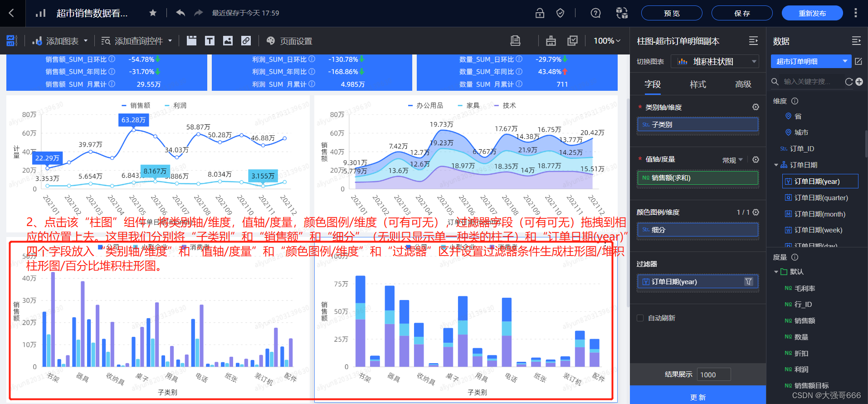Image resolution: width=868 pixels, height=404 pixels.
Task: Select the 子类别 field in category axis
Action: [697, 124]
